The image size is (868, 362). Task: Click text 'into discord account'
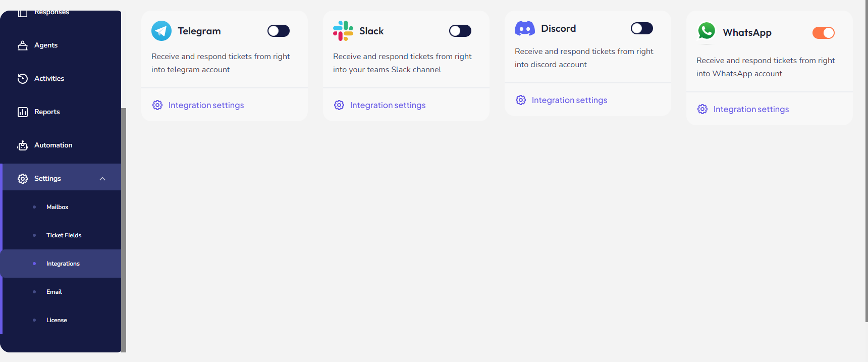tap(551, 65)
